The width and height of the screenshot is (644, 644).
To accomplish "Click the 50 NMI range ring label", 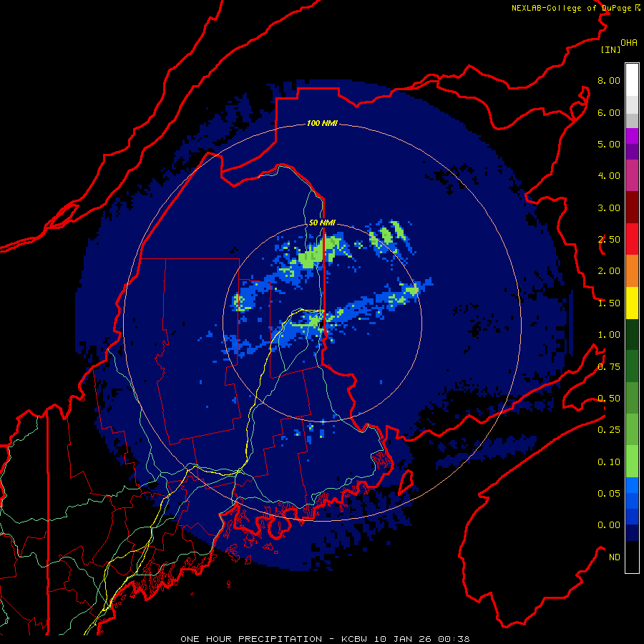I will [322, 223].
